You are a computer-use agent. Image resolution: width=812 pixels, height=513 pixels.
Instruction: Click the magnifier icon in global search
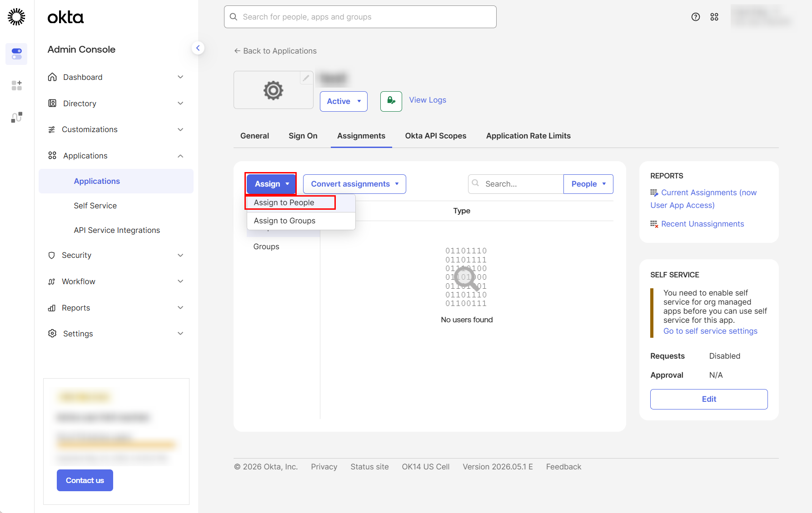[234, 17]
